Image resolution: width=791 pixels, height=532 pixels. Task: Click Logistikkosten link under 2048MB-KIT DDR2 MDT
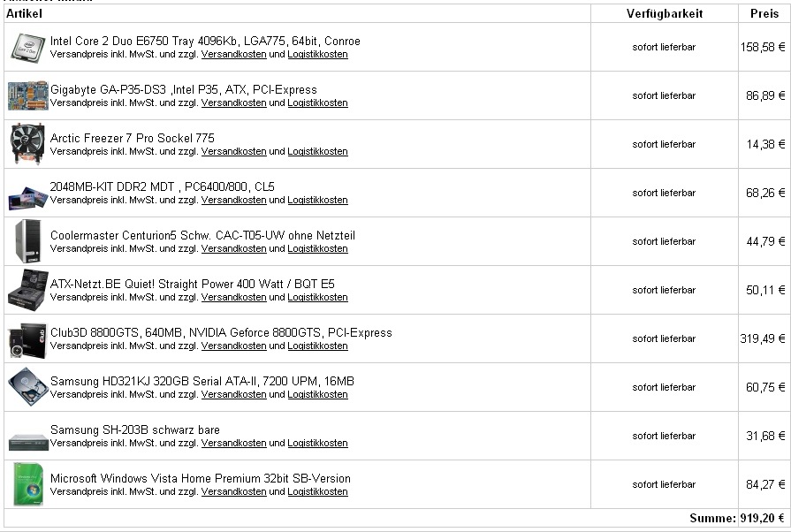[x=317, y=201]
